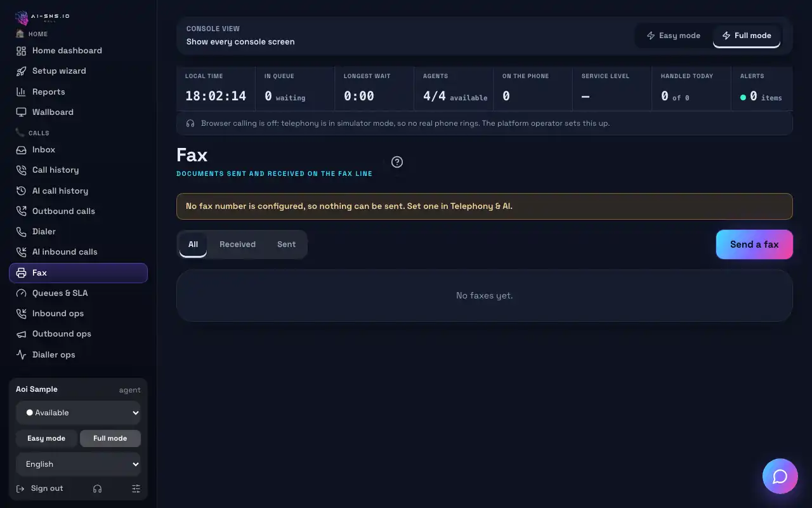This screenshot has height=508, width=812.
Task: Open Dialler ops activity icon
Action: 21,354
